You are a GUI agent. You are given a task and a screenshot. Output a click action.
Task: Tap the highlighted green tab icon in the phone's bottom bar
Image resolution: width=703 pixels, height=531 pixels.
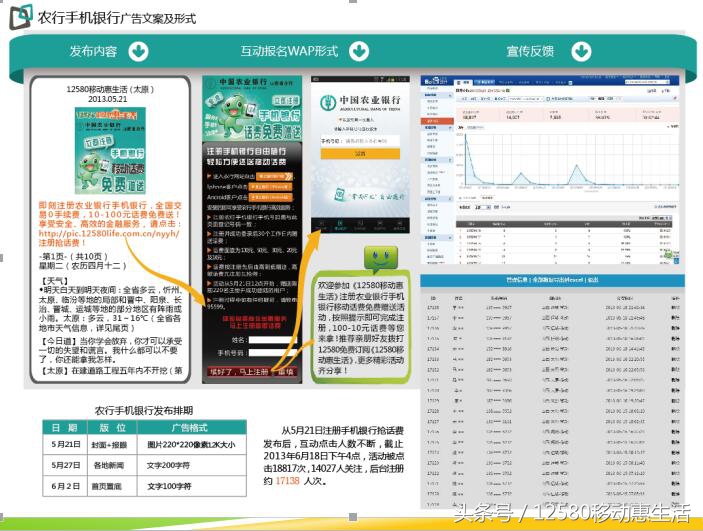pyautogui.click(x=340, y=225)
